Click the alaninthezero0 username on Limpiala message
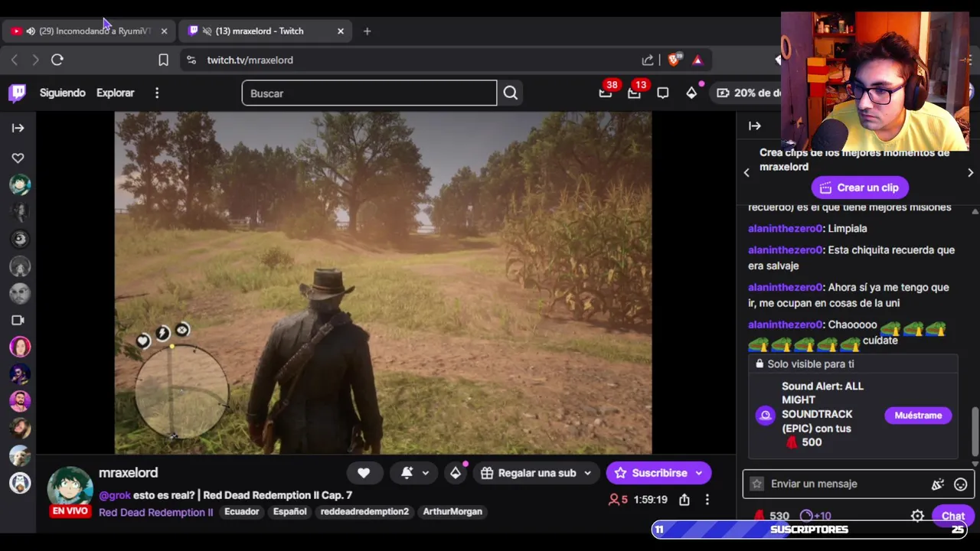The height and width of the screenshot is (551, 980). point(785,228)
